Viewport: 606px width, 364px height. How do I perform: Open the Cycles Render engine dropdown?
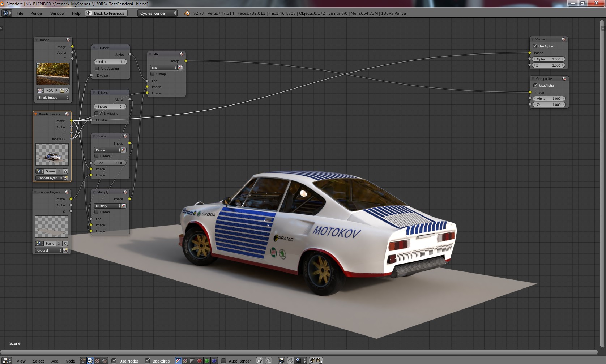[x=157, y=13]
